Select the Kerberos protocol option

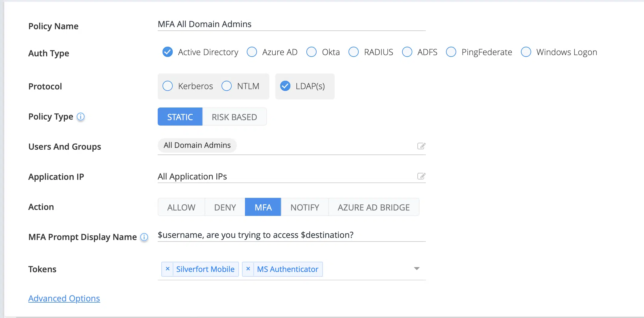click(x=168, y=86)
